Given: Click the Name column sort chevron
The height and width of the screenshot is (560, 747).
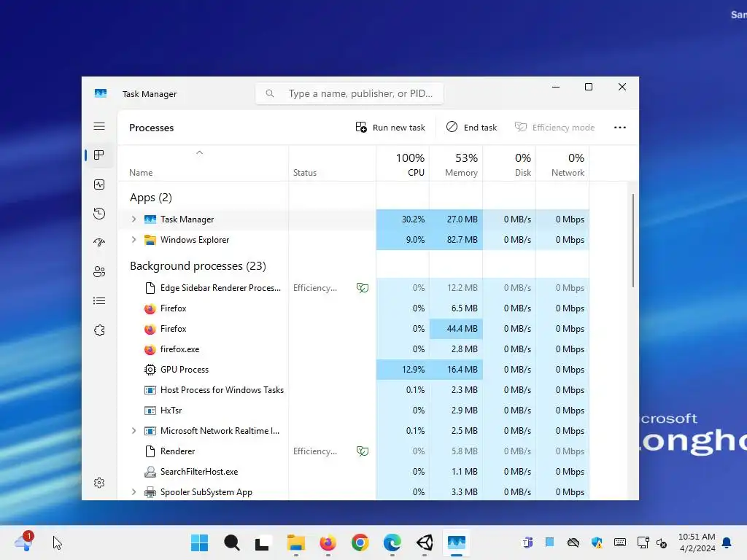Looking at the screenshot, I should pos(200,152).
